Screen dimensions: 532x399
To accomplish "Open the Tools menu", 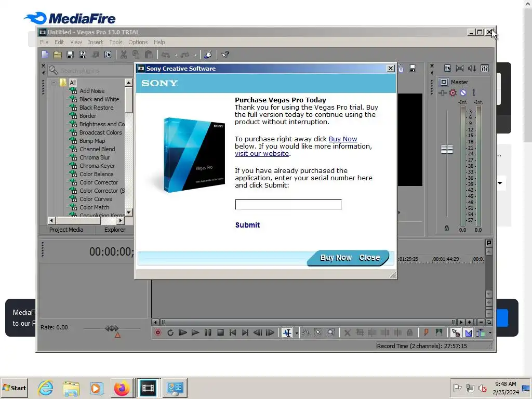I will click(x=116, y=42).
